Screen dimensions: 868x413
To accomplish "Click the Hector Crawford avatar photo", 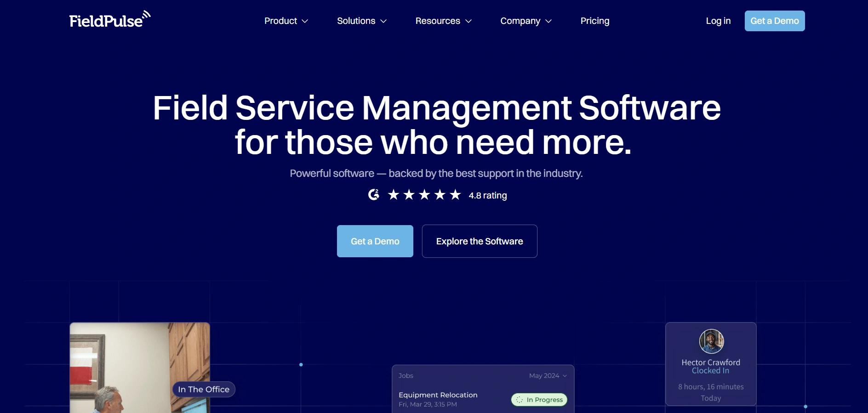I will 711,341.
